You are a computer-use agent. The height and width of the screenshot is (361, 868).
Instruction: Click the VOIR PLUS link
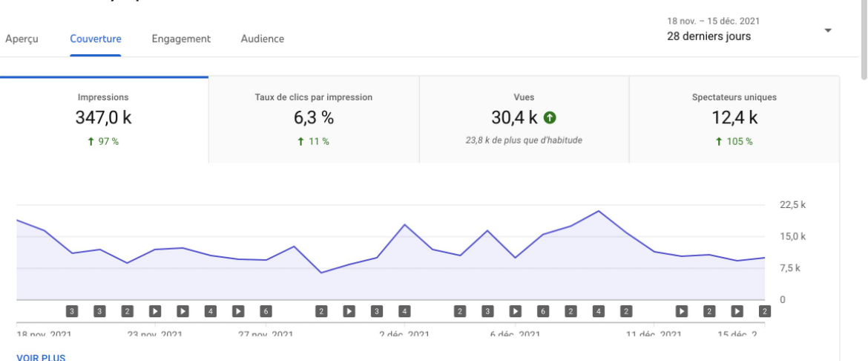coord(41,357)
